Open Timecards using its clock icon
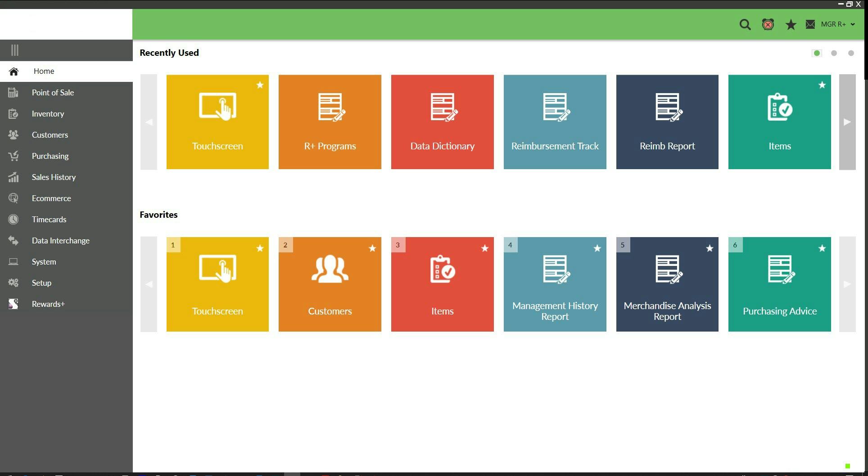This screenshot has width=868, height=476. point(14,219)
